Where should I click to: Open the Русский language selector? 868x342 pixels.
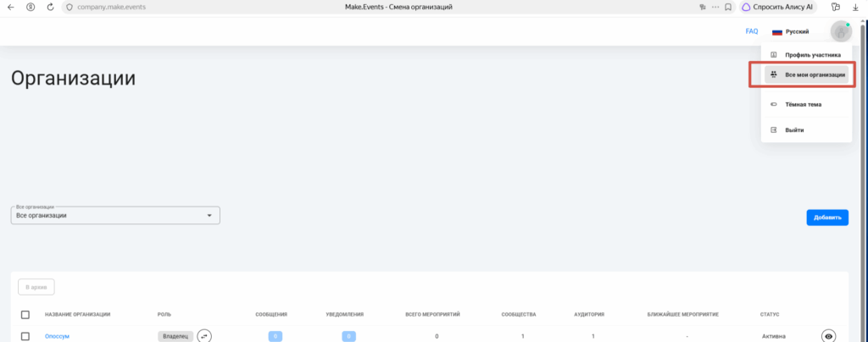coord(791,31)
